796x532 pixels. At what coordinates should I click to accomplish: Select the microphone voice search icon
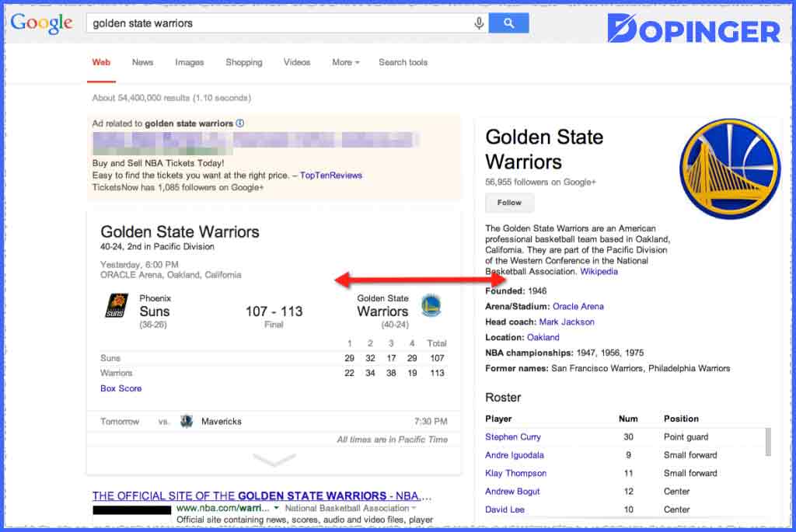click(x=480, y=23)
